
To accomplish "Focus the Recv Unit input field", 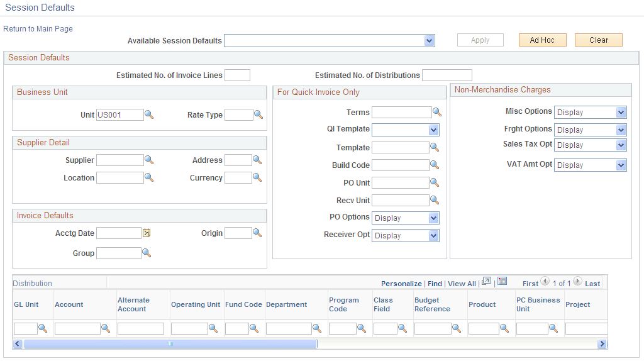I will (x=401, y=201).
